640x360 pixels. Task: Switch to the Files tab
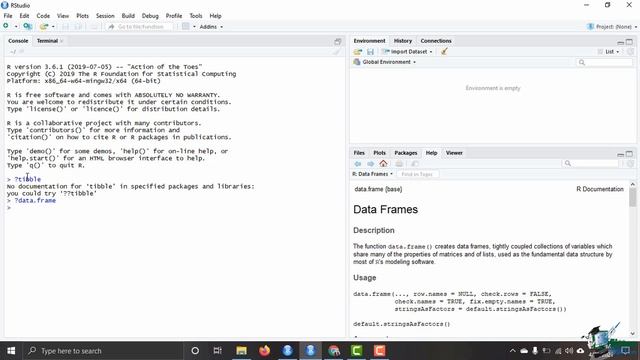tap(359, 153)
